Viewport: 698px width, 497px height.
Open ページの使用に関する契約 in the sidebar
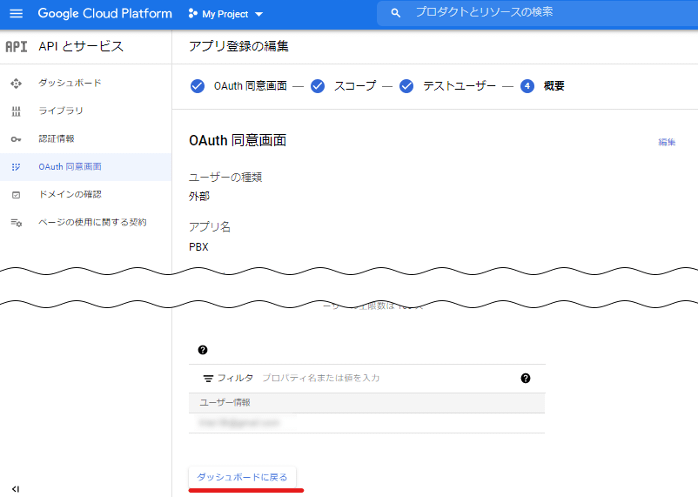92,222
